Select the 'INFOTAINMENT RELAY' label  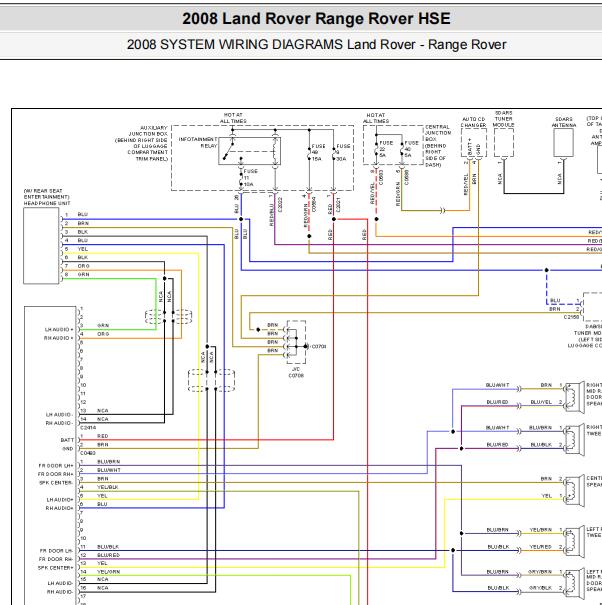(198, 142)
